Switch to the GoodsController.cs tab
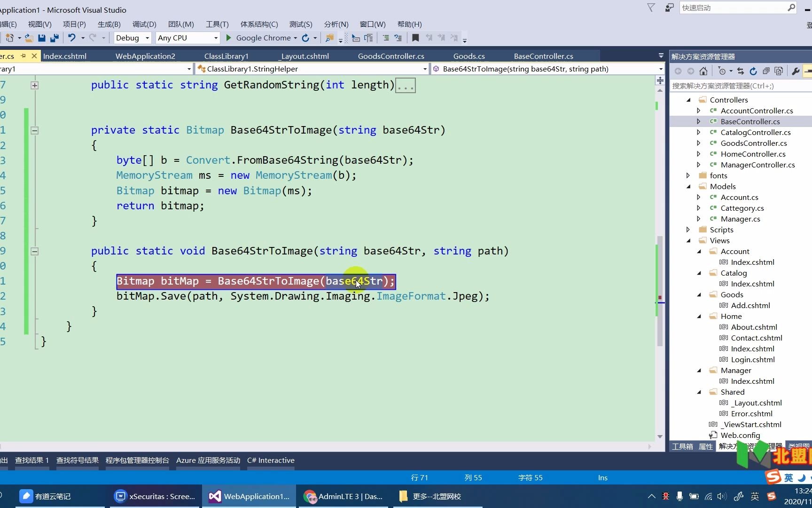Screen dimensions: 812x508 pos(390,56)
